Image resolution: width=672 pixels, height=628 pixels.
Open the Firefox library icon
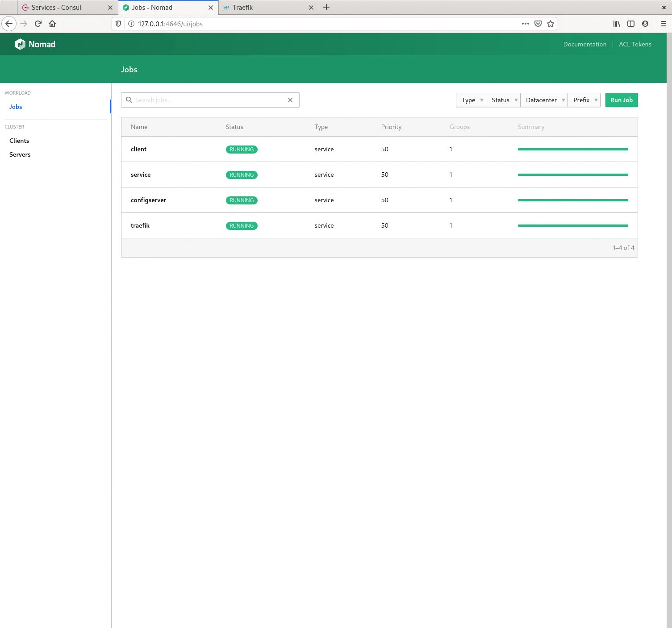click(617, 24)
